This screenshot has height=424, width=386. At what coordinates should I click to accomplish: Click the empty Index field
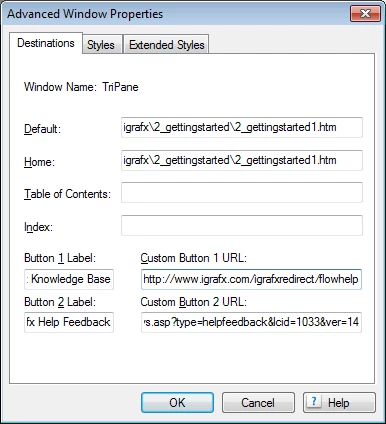coord(242,225)
